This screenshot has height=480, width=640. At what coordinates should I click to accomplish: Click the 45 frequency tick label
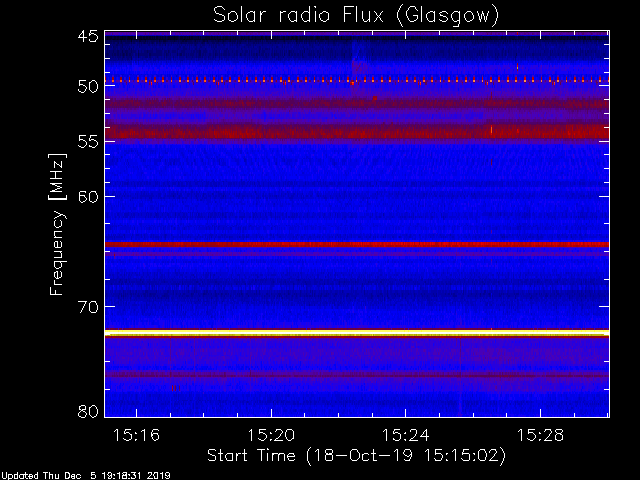pyautogui.click(x=88, y=37)
